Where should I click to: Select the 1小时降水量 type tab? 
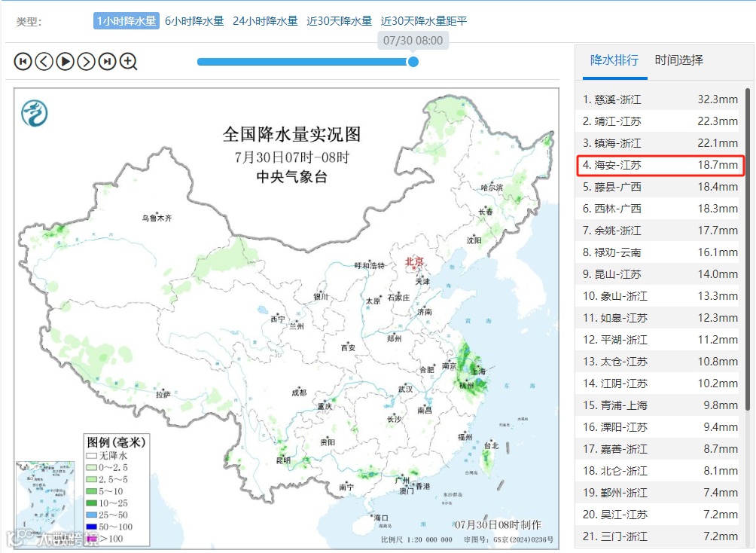pyautogui.click(x=127, y=21)
